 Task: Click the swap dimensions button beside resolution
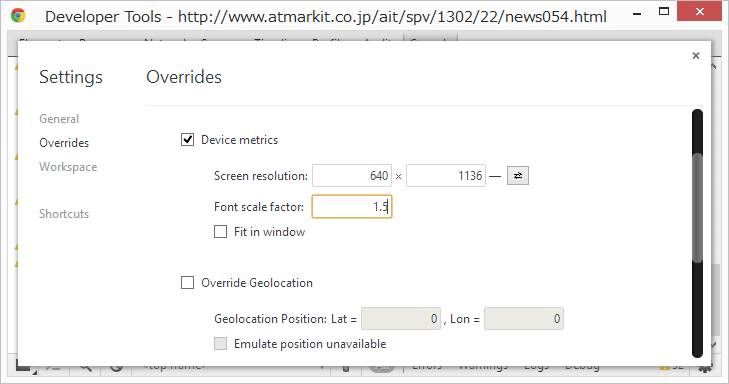[x=517, y=176]
